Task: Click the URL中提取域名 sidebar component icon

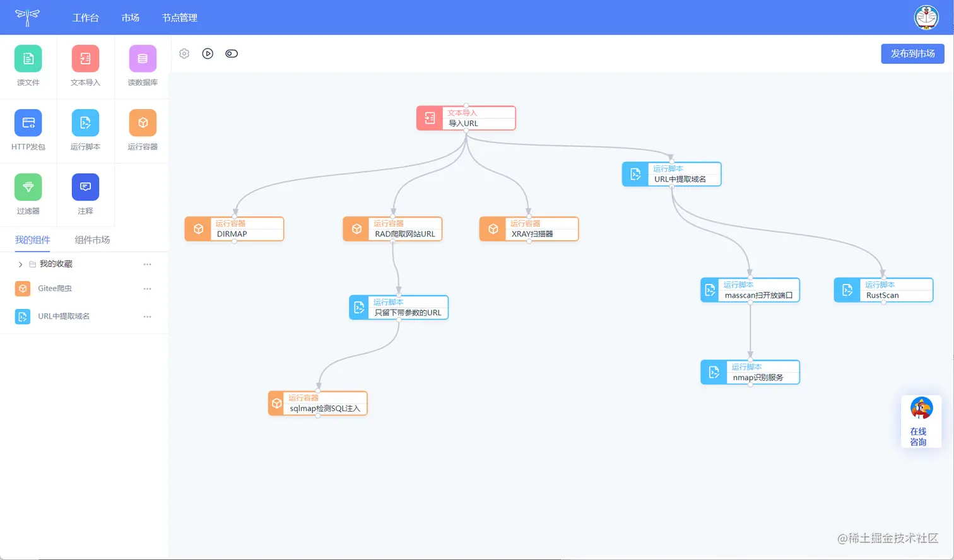Action: (23, 317)
